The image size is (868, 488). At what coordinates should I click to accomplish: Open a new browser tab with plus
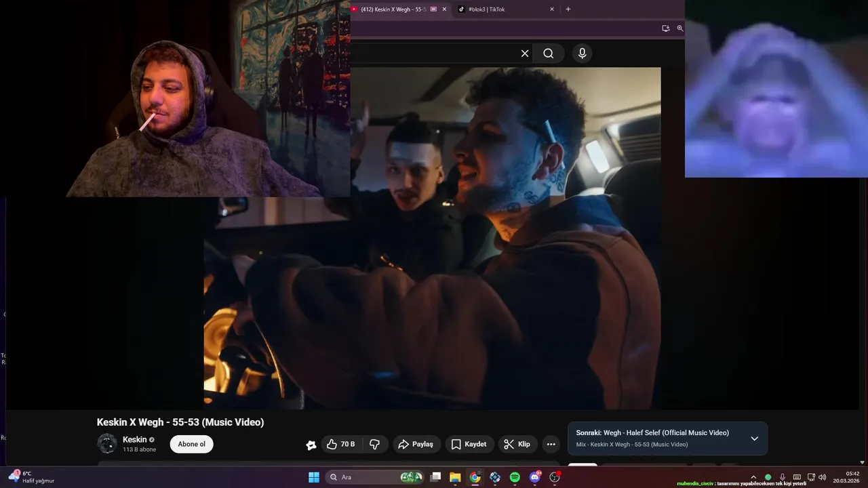(x=568, y=9)
